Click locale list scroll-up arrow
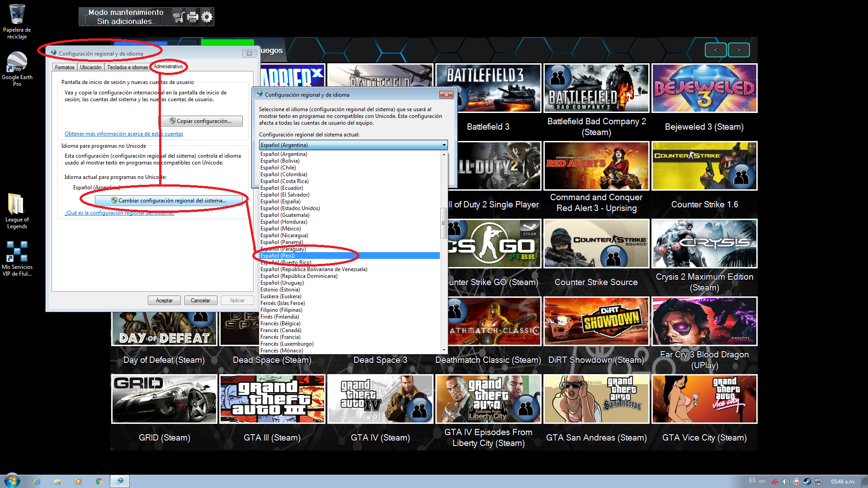 coord(443,155)
